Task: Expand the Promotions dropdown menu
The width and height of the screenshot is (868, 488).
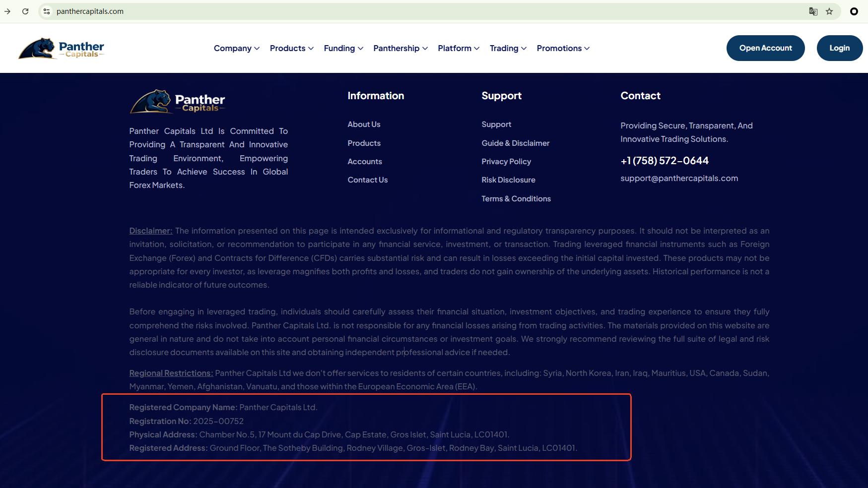Action: pos(563,48)
